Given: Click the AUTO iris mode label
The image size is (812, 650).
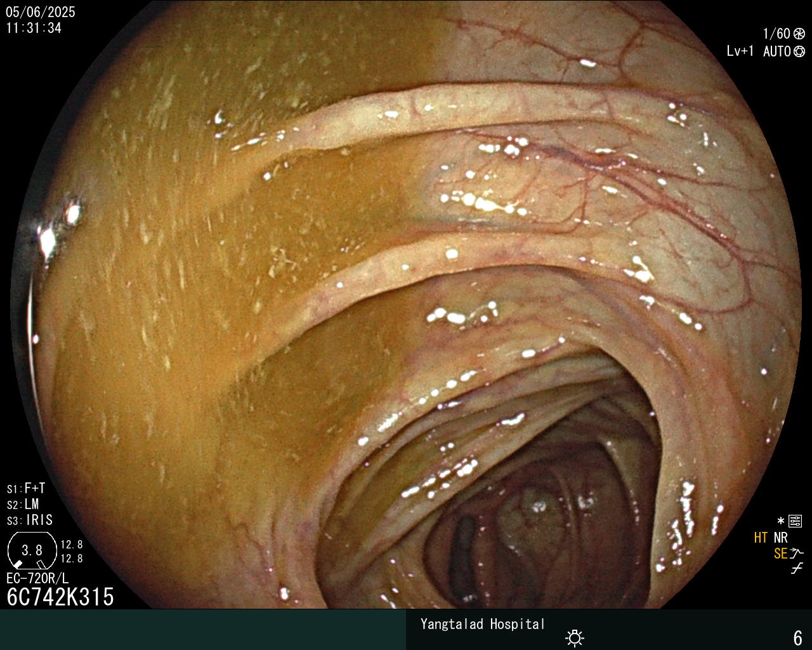Looking at the screenshot, I should pyautogui.click(x=777, y=51).
